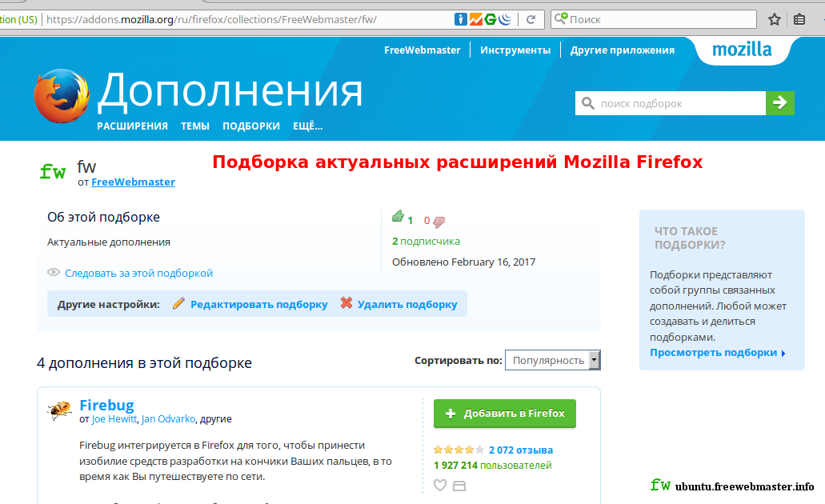Viewport: 825px width, 504px height.
Task: Click the red X delete icon
Action: (346, 303)
